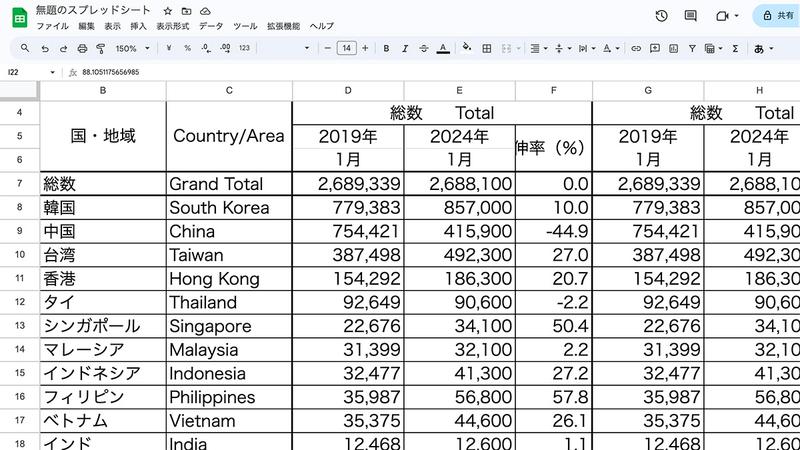Viewport: 800px width, 450px height.
Task: Click the undo arrow in toolbar
Action: coord(45,48)
